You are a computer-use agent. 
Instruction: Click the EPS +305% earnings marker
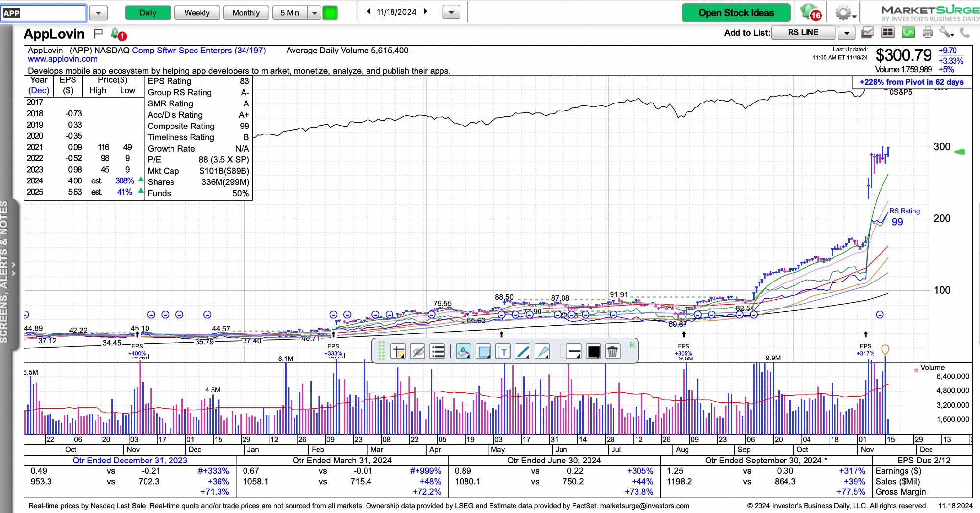(684, 349)
